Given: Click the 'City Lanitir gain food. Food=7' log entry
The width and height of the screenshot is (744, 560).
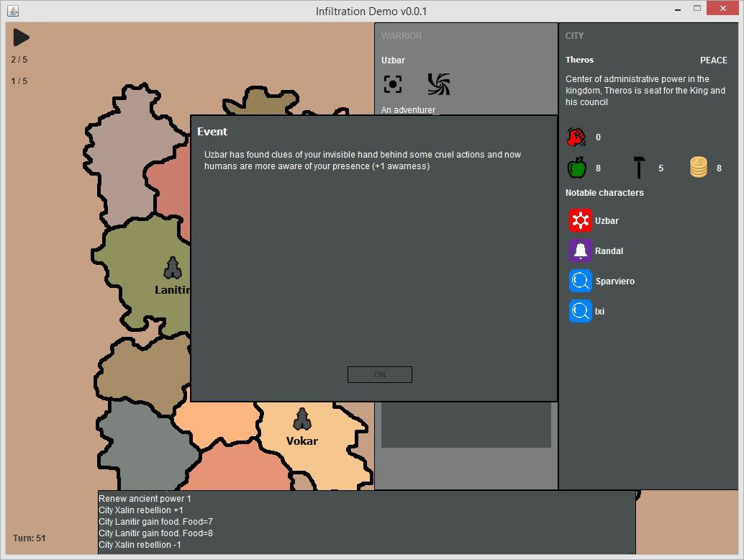Looking at the screenshot, I should (155, 522).
